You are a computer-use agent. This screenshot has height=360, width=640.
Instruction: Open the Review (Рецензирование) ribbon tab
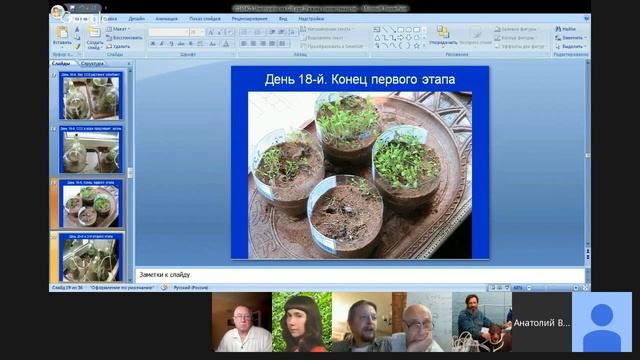pos(249,19)
